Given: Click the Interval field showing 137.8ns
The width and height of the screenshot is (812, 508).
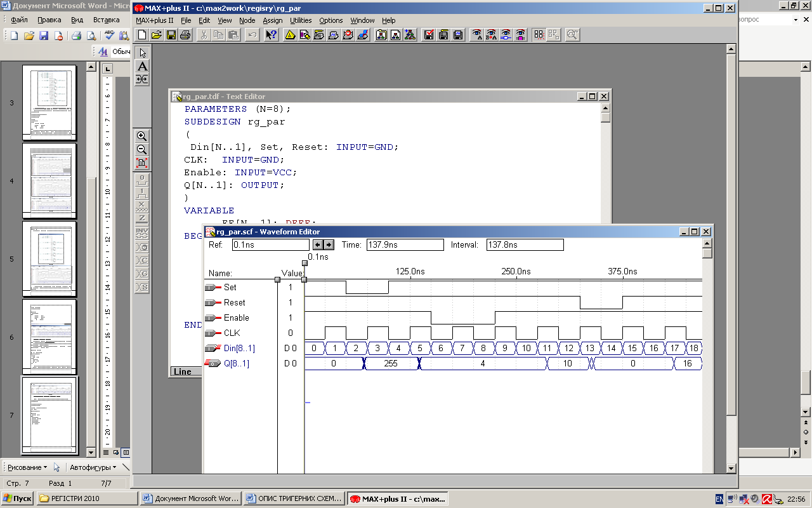Looking at the screenshot, I should (525, 244).
